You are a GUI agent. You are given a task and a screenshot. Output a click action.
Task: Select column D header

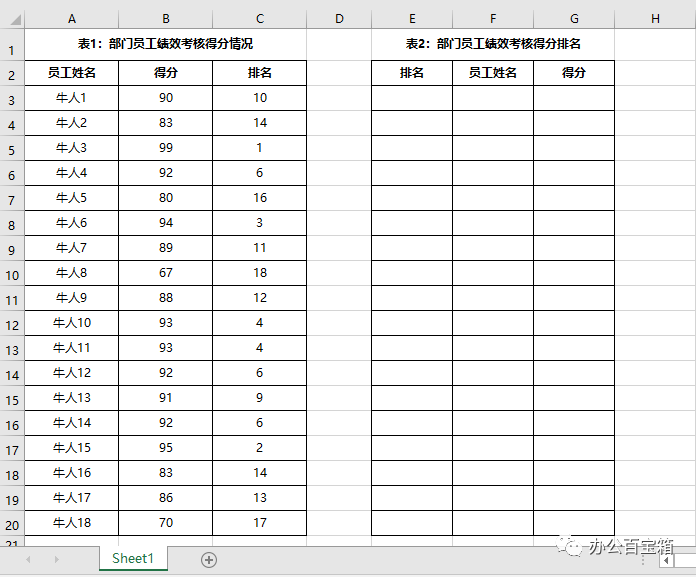tap(339, 19)
